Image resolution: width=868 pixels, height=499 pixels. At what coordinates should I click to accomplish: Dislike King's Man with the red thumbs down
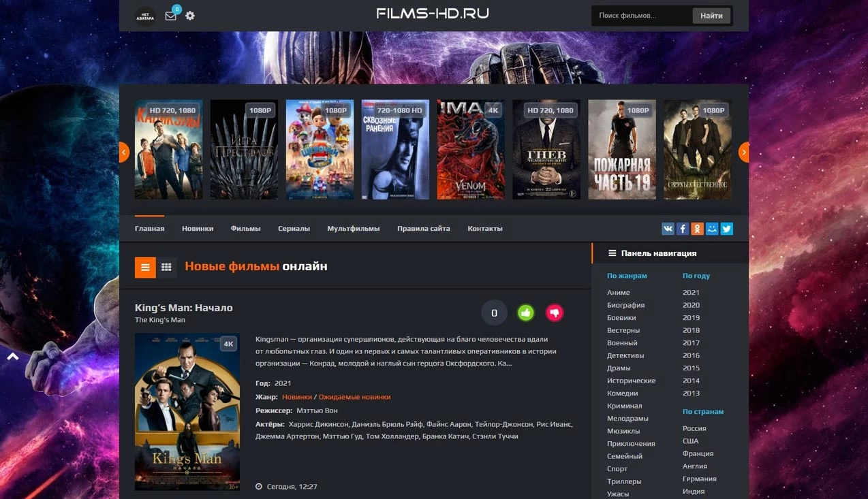555,313
